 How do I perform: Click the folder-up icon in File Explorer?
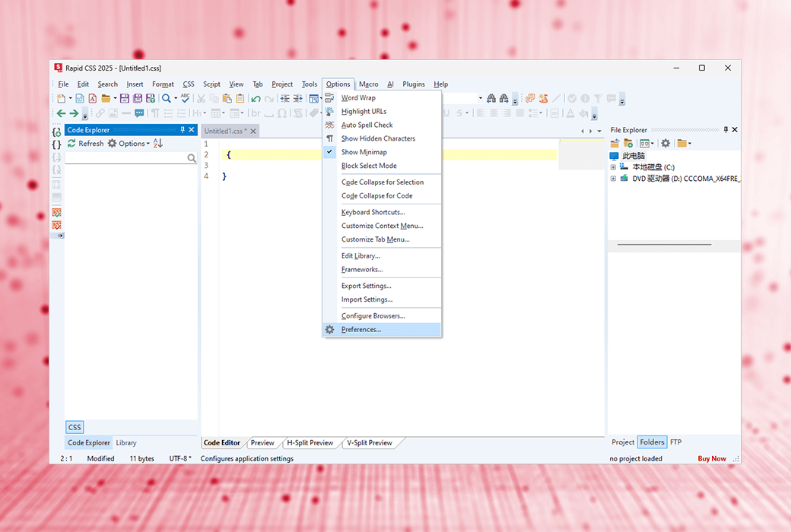pos(615,143)
